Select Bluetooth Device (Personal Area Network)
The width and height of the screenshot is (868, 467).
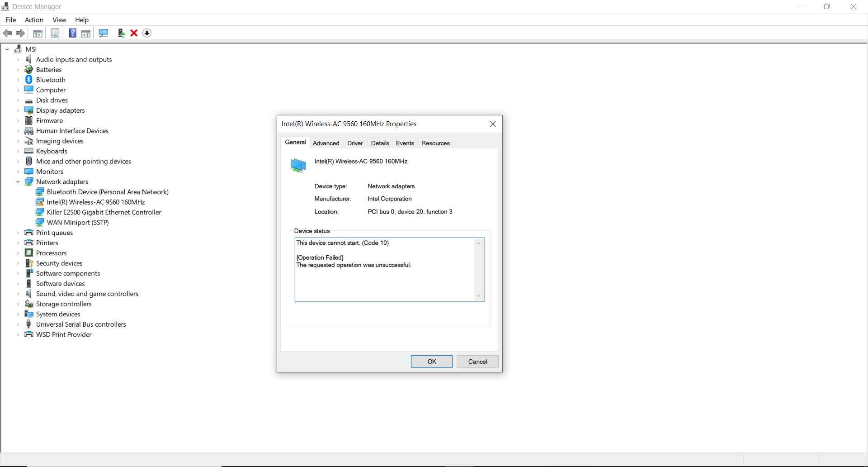[x=108, y=192]
